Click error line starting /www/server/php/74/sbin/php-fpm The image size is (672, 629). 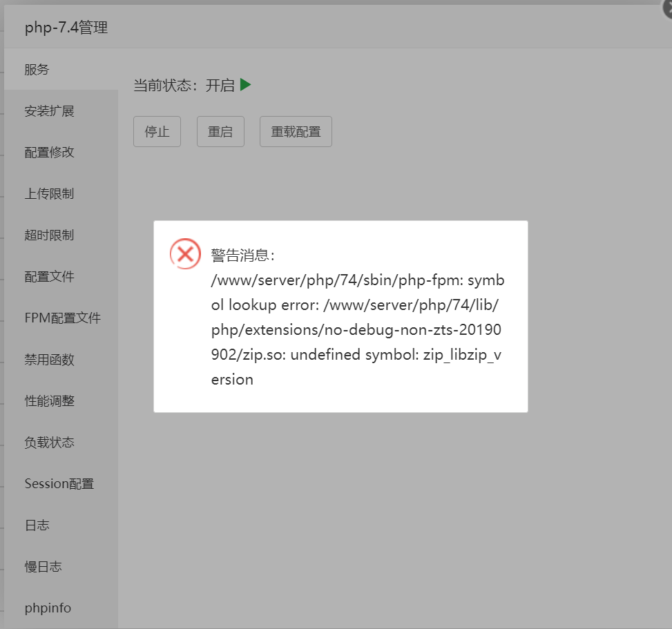tap(358, 280)
